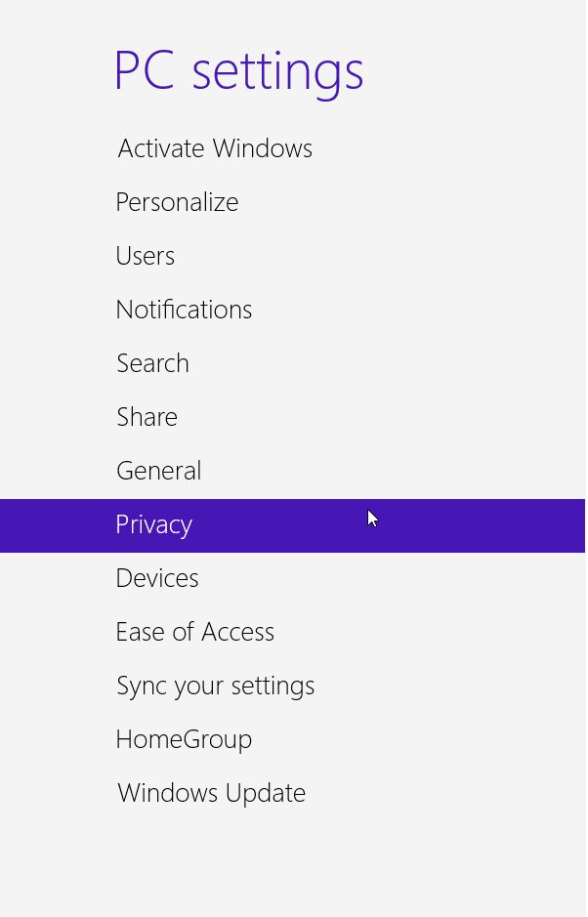Open the Devices settings section
Viewport: 588px width, 917px height.
pos(156,578)
